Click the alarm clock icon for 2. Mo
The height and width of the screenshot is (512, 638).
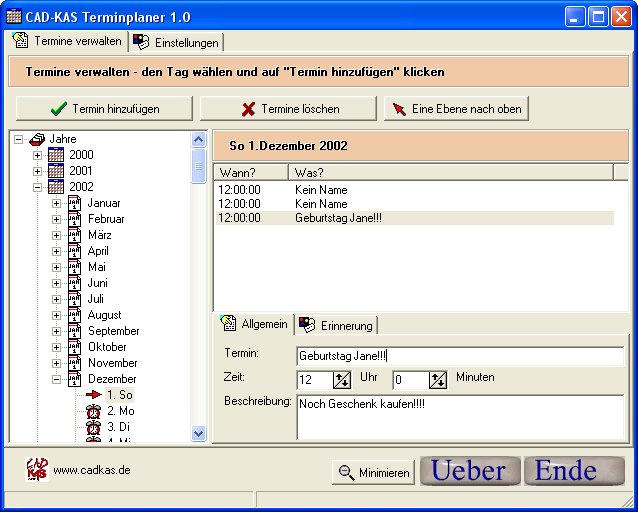click(x=93, y=411)
